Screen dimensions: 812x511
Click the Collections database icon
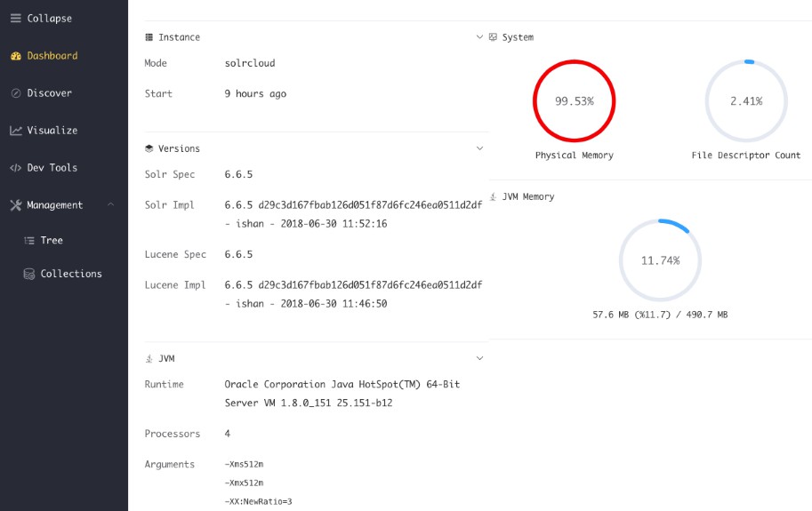point(29,275)
